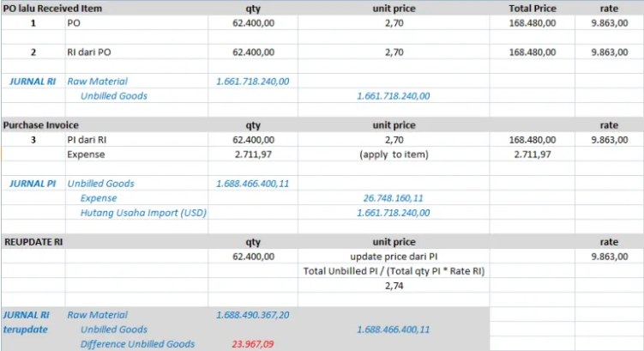Click the "REUPDATE RI" section header cell
Viewport: 644px width, 351px height.
pos(33,241)
